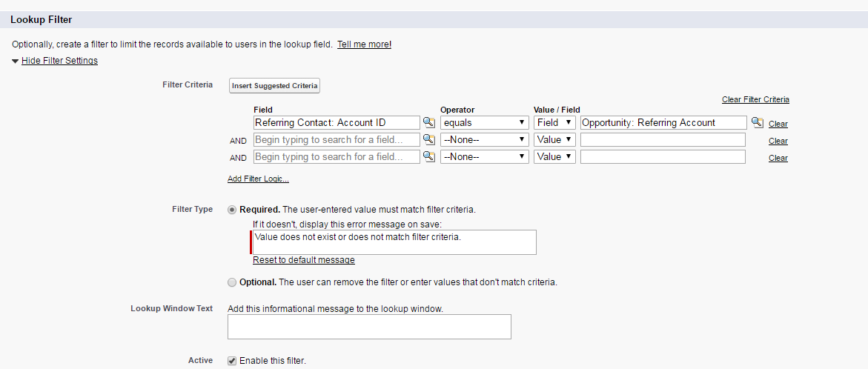Select the Required filter type radio button
The image size is (868, 369).
233,210
